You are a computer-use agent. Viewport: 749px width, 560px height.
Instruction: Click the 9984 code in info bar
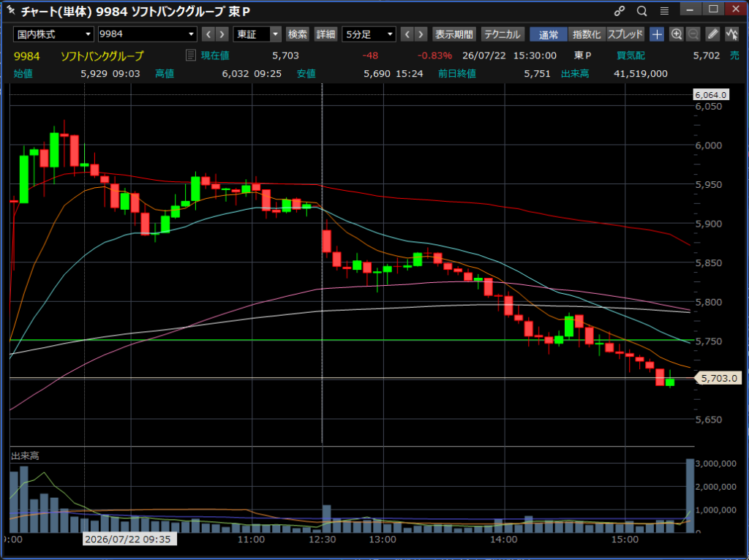[x=27, y=56]
